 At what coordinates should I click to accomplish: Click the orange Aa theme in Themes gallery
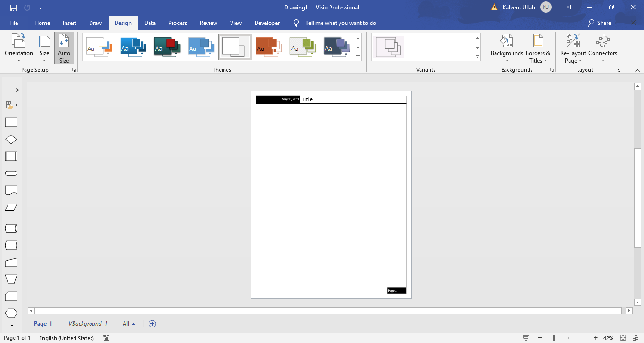(269, 47)
